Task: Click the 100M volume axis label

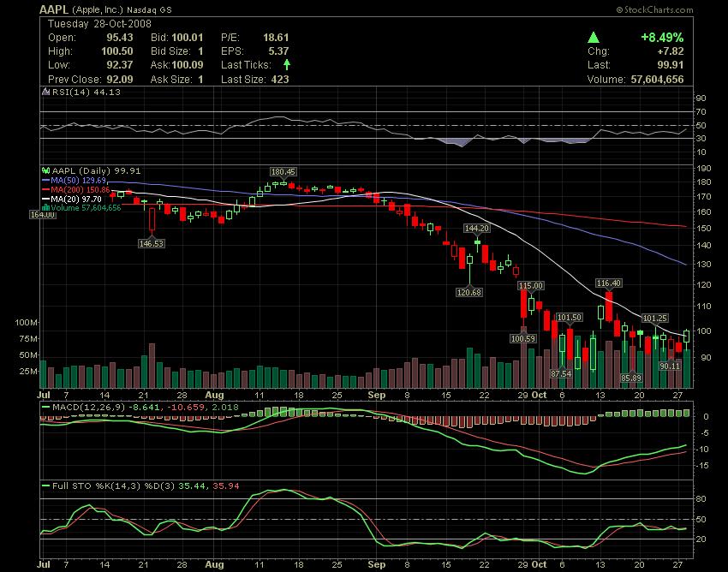Action: [26, 322]
